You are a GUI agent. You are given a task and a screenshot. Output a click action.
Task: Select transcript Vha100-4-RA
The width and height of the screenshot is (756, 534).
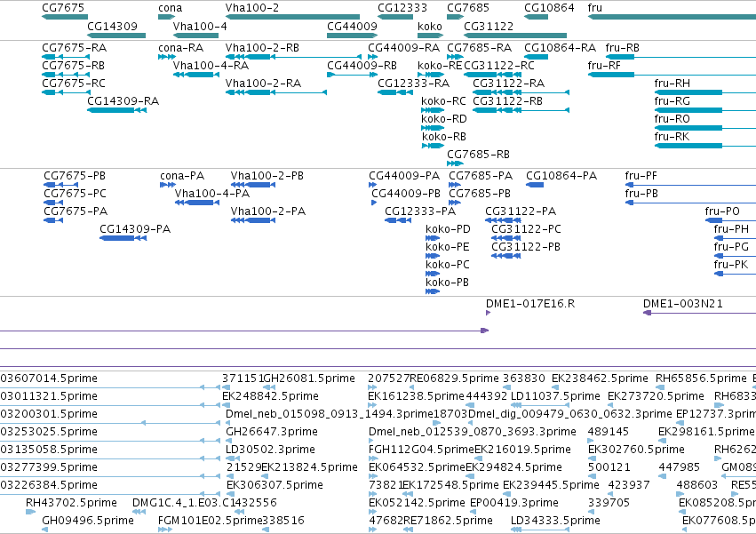[211, 66]
